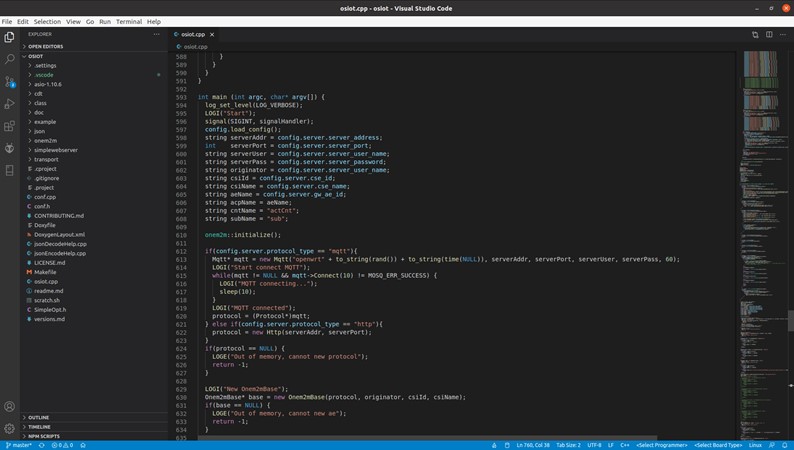
Task: Open the PlatformIO alien icon view
Action: pyautogui.click(x=9, y=148)
